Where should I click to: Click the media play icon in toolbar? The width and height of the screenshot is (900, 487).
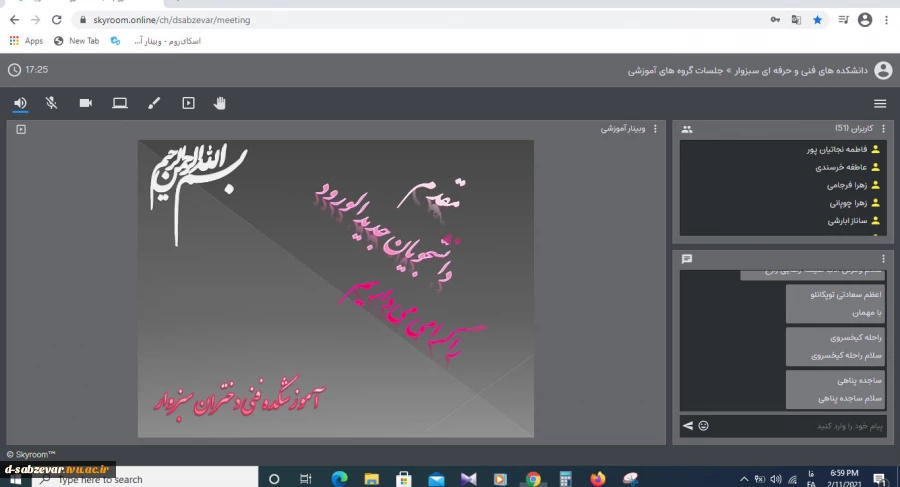[188, 103]
